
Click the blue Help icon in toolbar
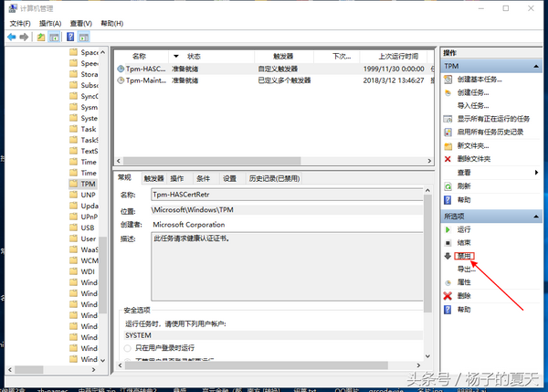click(69, 37)
